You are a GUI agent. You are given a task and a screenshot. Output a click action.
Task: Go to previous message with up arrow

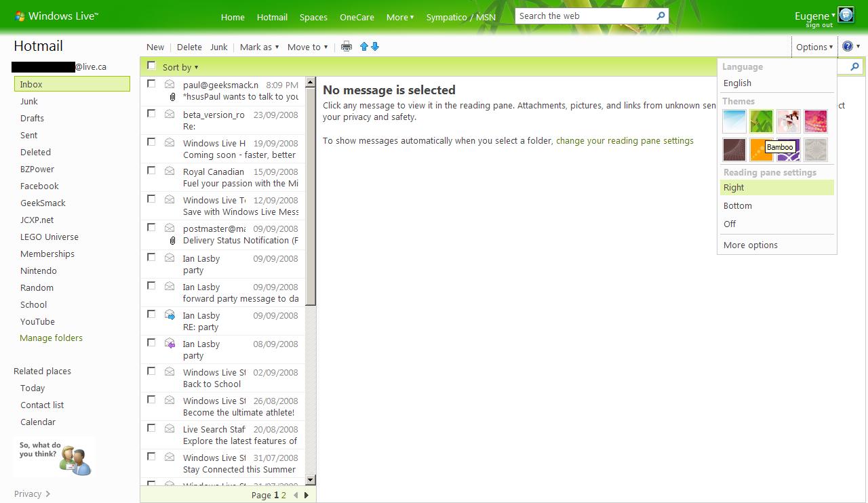364,47
